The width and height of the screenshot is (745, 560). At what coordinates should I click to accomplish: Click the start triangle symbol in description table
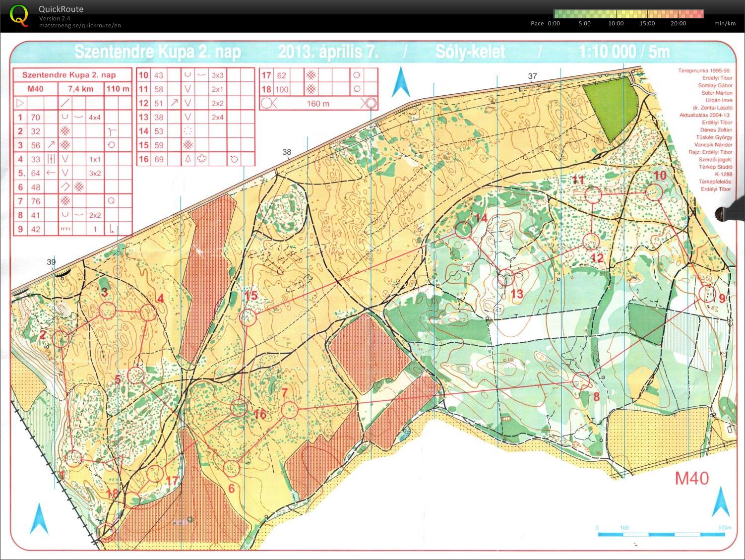[20, 103]
